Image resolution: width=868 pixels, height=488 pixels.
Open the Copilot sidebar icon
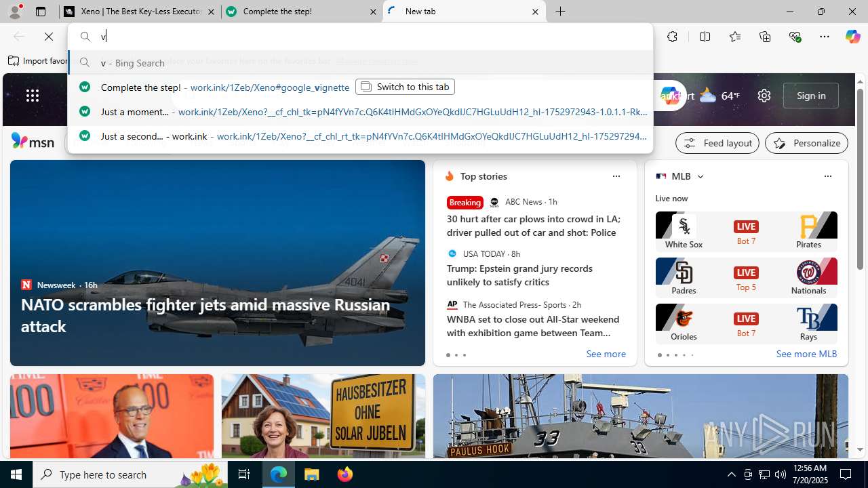click(x=852, y=37)
